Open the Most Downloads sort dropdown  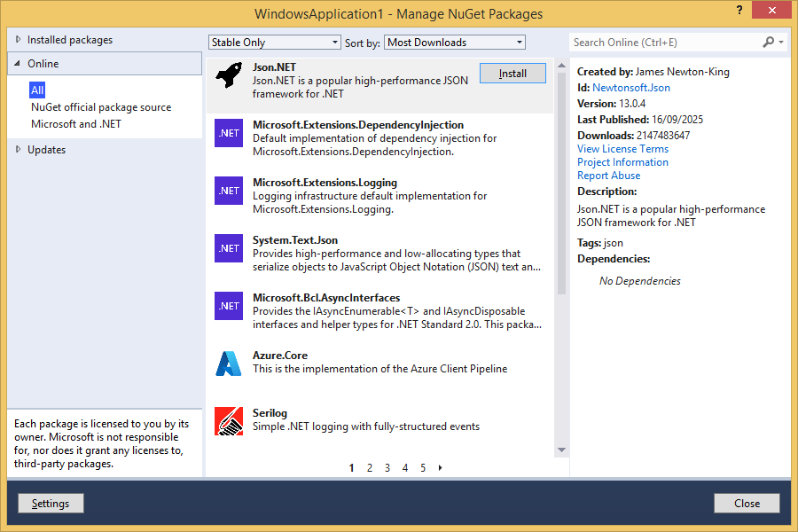(455, 43)
